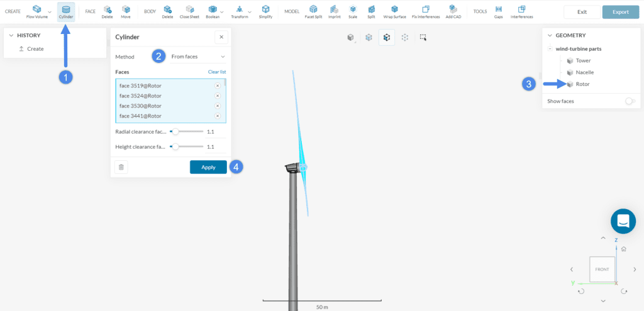This screenshot has height=311, width=644.
Task: Select the Create history entry
Action: 31,49
